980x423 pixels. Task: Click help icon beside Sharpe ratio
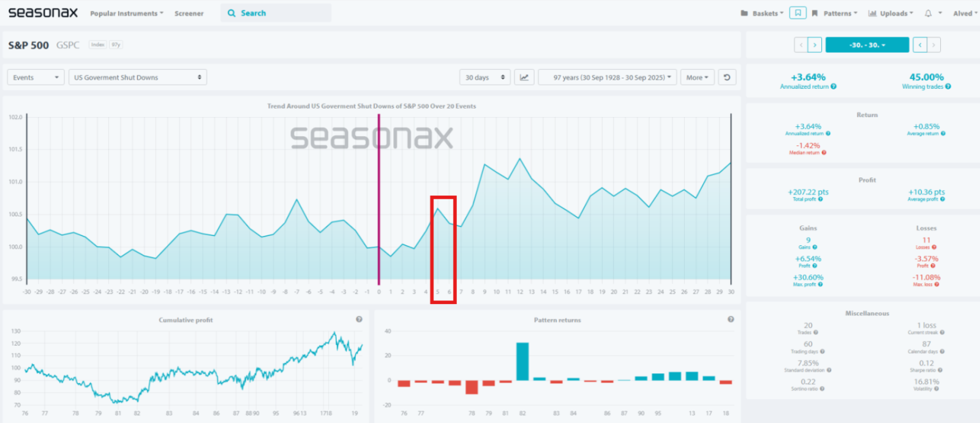[x=940, y=370]
